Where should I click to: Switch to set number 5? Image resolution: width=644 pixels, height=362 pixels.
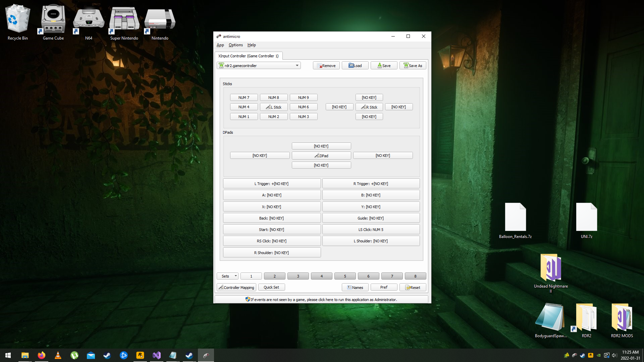point(345,276)
